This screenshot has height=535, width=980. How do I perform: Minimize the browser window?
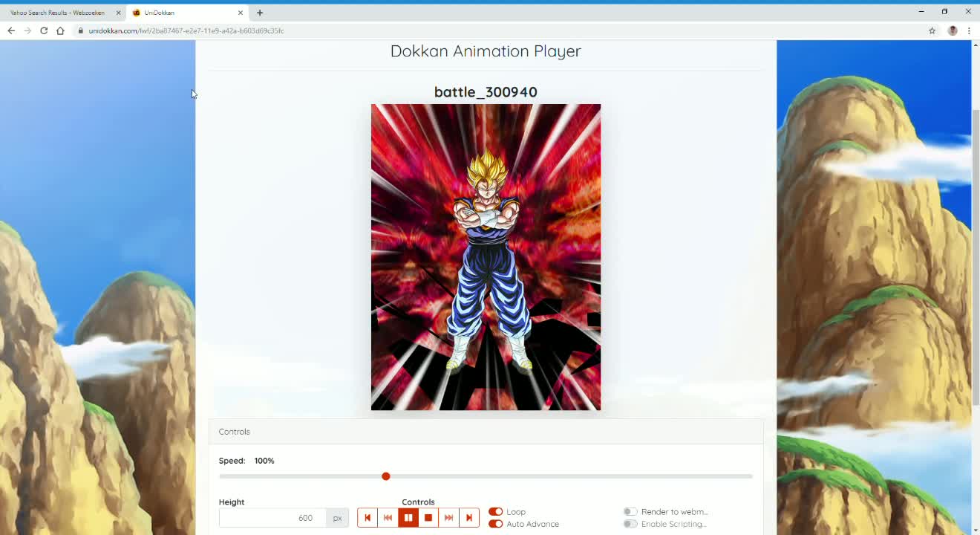click(921, 11)
